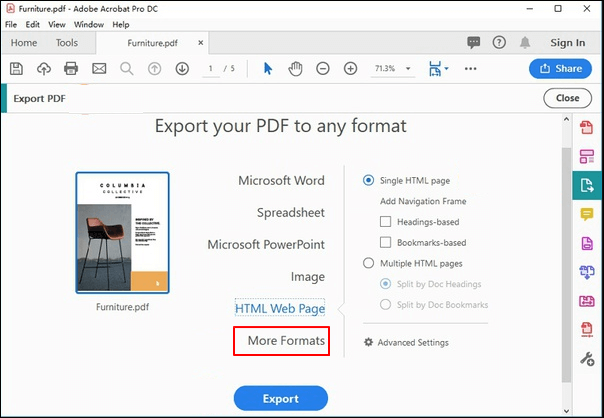Open Comment tool in right sidebar
The width and height of the screenshot is (604, 418).
tap(587, 214)
